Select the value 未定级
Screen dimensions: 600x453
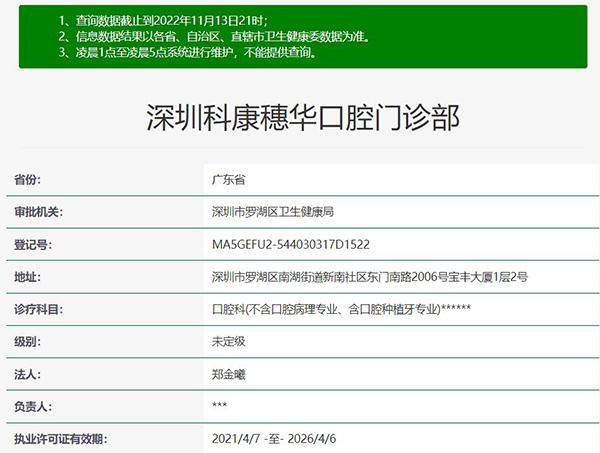click(228, 341)
